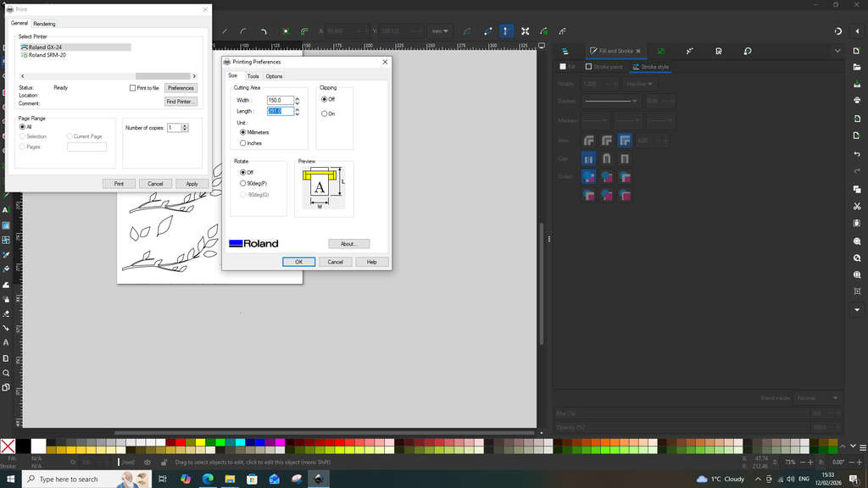Click the Zoom page magnifier icon
868x488 pixels.
coord(857,275)
